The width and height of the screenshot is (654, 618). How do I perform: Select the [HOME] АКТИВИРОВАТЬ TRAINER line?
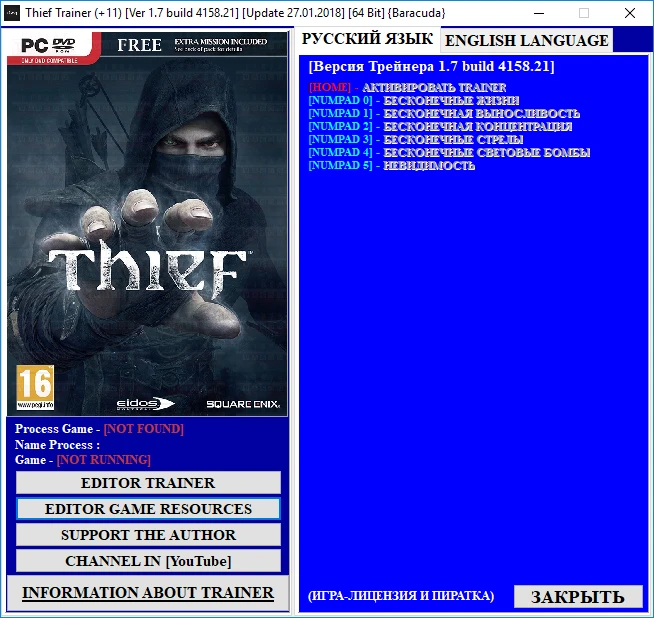(x=407, y=88)
